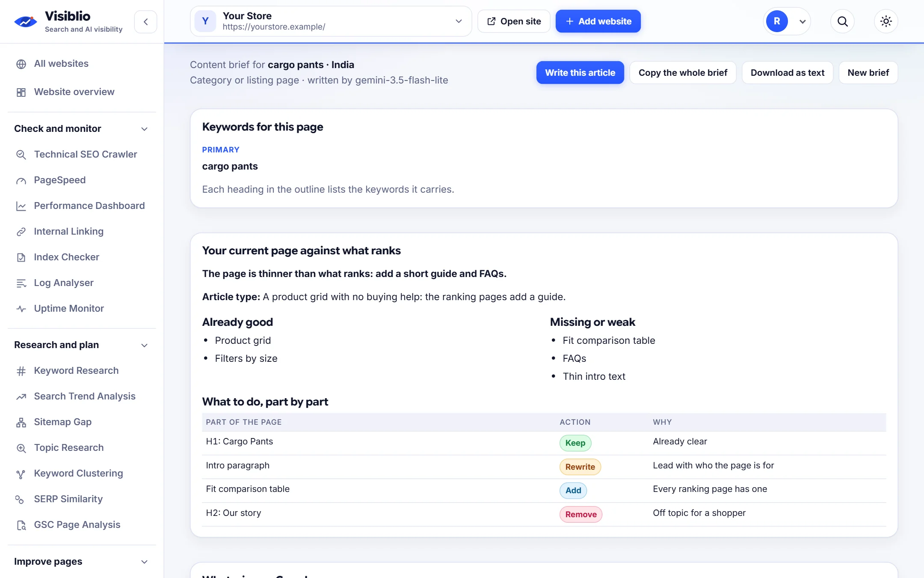Click the Keyword Clustering icon
The height and width of the screenshot is (578, 924).
tap(21, 474)
